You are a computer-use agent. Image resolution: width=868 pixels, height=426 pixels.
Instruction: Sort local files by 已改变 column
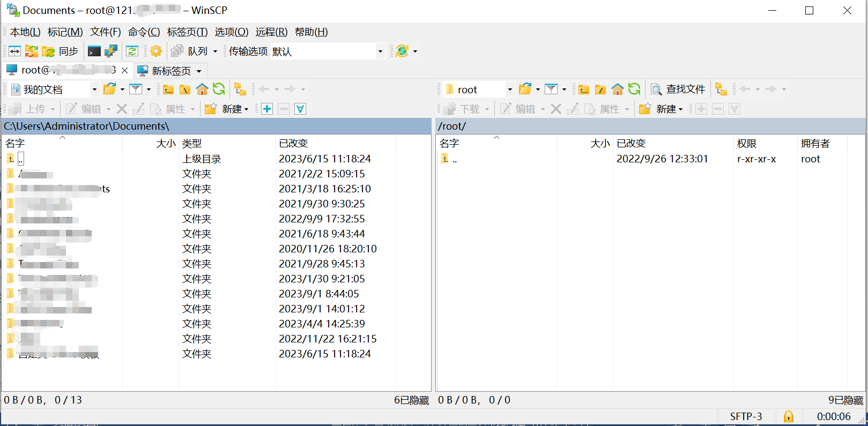coord(293,143)
